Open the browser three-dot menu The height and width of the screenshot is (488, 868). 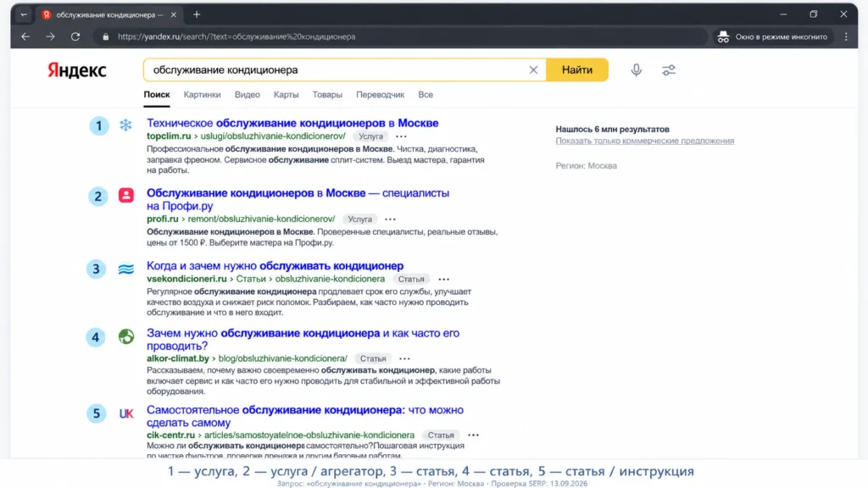pyautogui.click(x=846, y=36)
